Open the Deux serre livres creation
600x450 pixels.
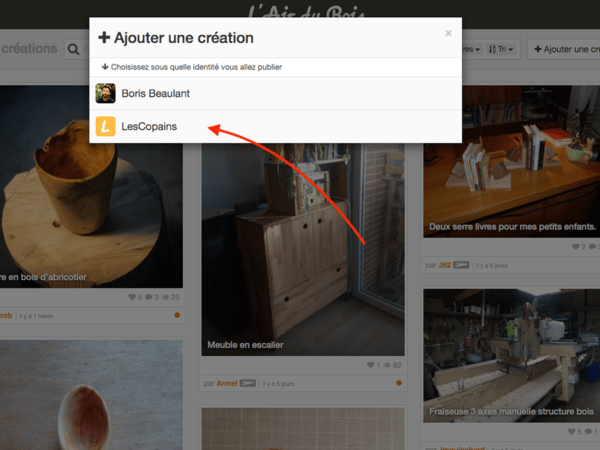511,190
